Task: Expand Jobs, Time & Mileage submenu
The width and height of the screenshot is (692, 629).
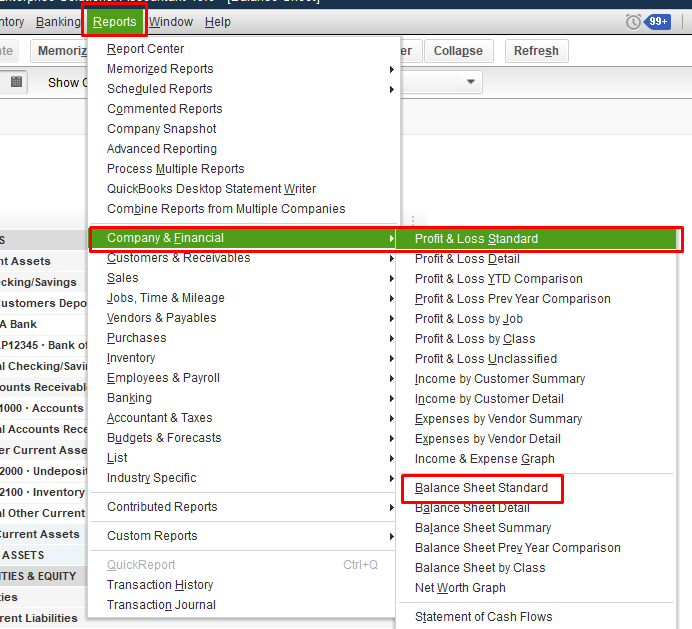Action: 244,298
